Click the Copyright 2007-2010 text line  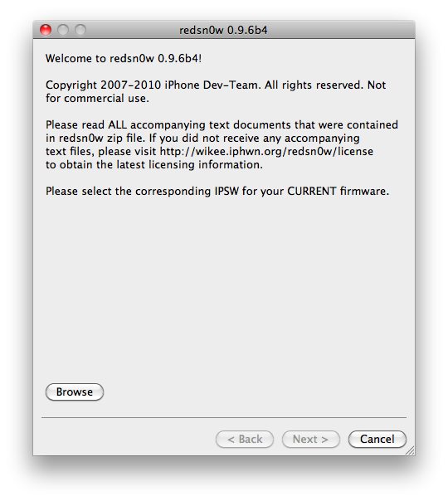216,85
